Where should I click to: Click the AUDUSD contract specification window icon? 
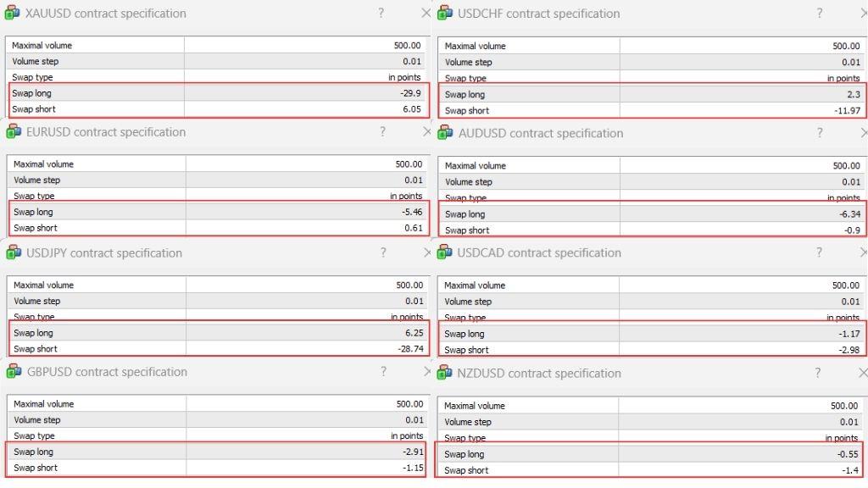[445, 132]
